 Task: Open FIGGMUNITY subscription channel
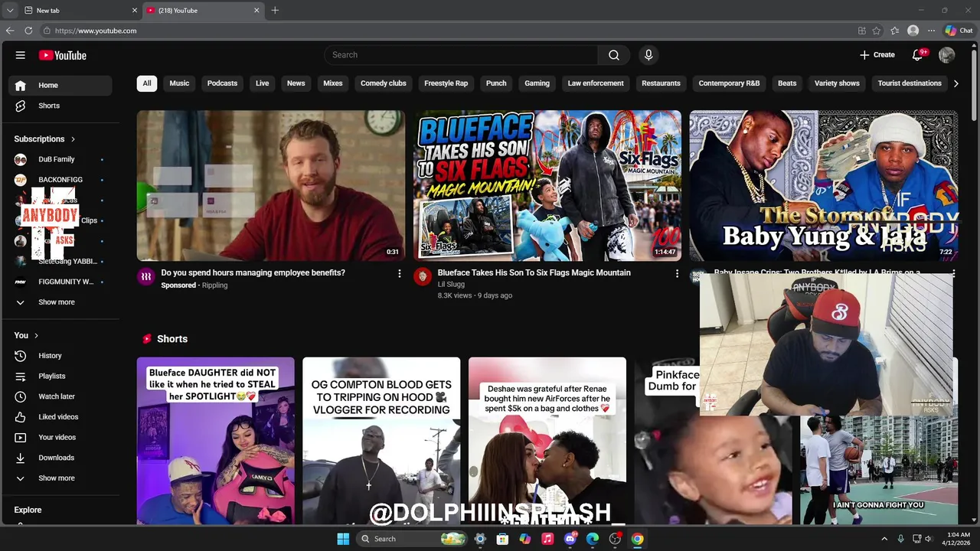tap(60, 282)
